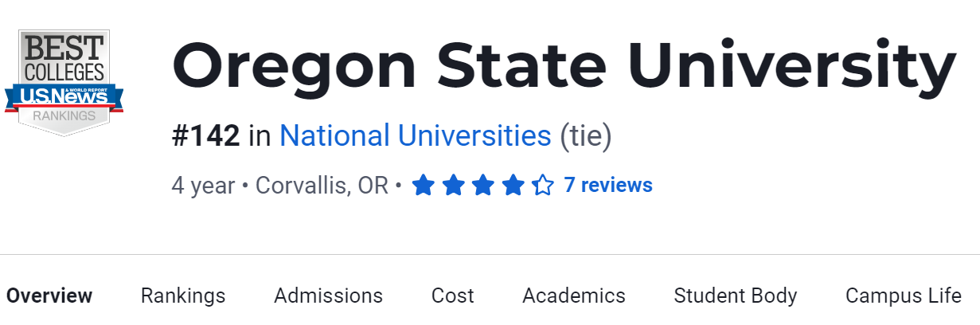Click the empty fifth rating star
Image resolution: width=980 pixels, height=325 pixels.
543,186
